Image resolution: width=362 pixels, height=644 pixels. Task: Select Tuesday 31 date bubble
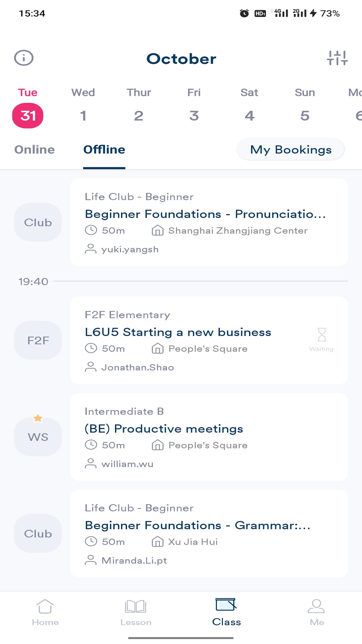(x=28, y=116)
